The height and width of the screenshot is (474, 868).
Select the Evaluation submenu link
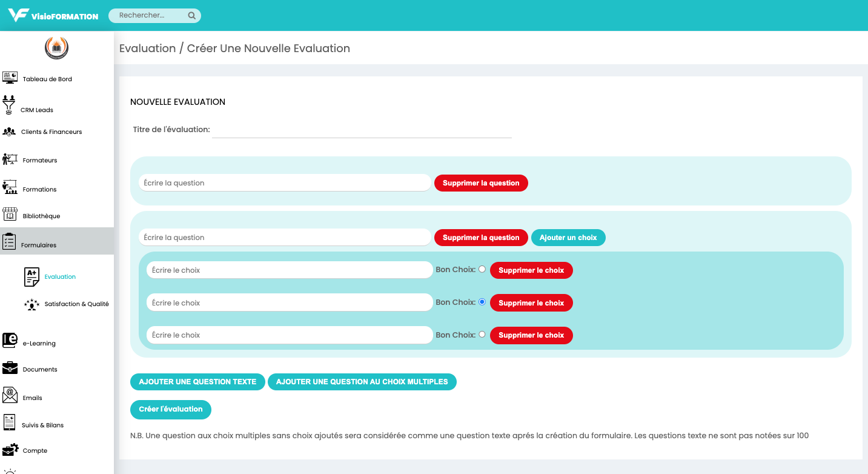[x=60, y=277]
